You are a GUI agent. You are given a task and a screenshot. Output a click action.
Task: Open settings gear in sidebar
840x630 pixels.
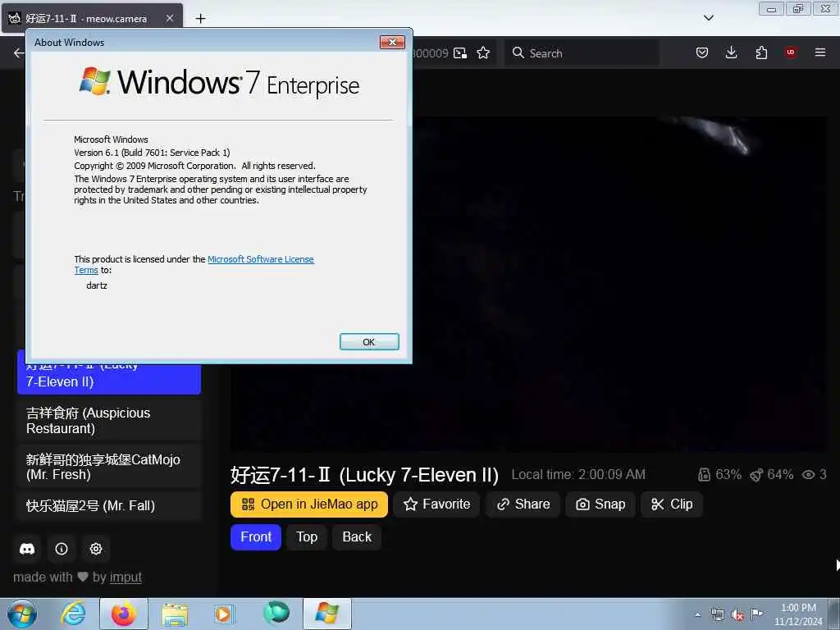[x=96, y=549]
